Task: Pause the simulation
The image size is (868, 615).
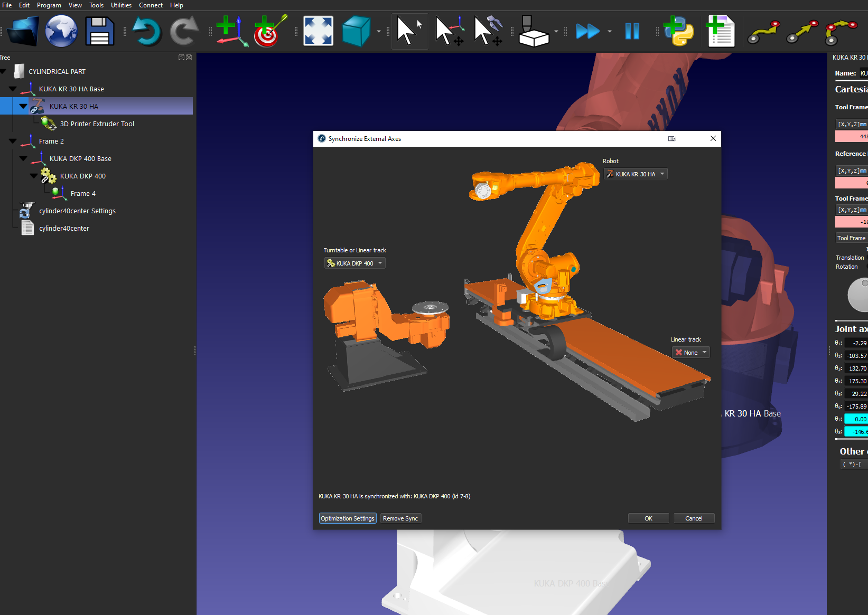Action: (632, 31)
